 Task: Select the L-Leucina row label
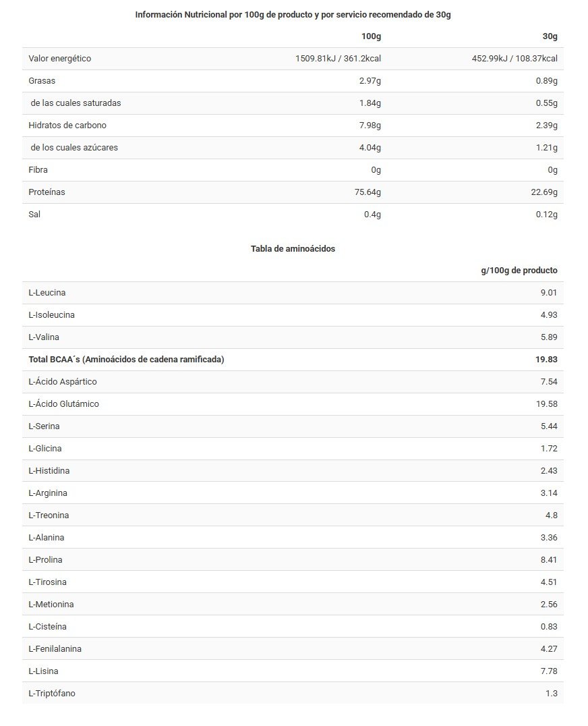click(x=47, y=293)
